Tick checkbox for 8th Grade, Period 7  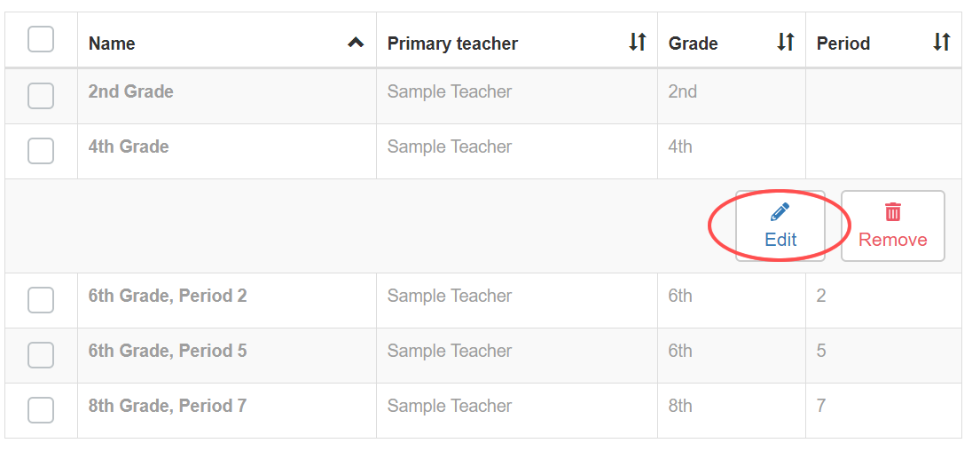tap(41, 410)
